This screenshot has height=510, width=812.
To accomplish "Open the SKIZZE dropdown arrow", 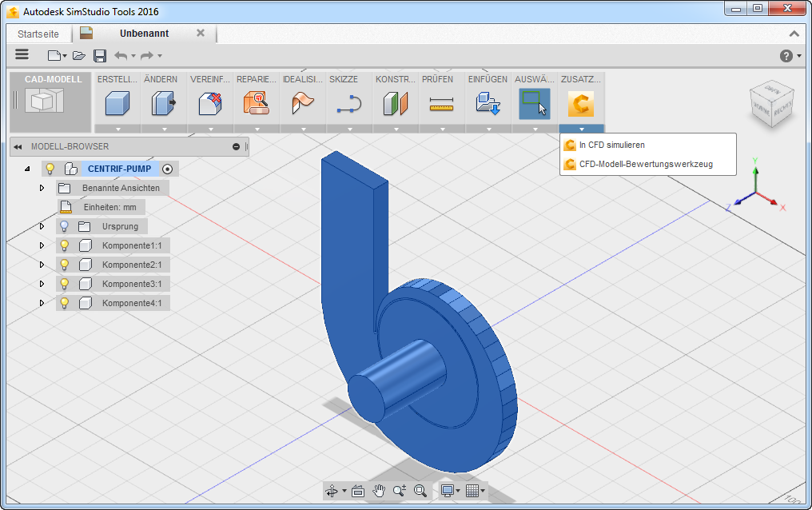I will coord(349,129).
